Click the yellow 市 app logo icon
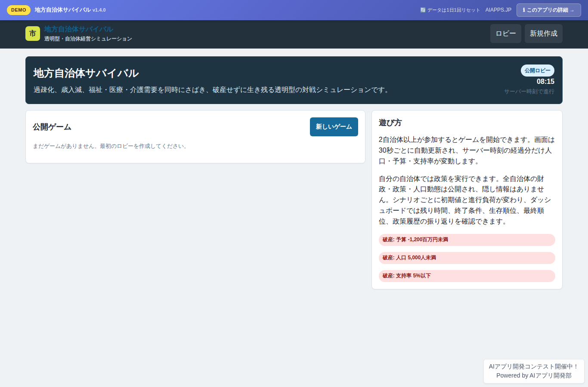The width and height of the screenshot is (588, 387). (33, 34)
